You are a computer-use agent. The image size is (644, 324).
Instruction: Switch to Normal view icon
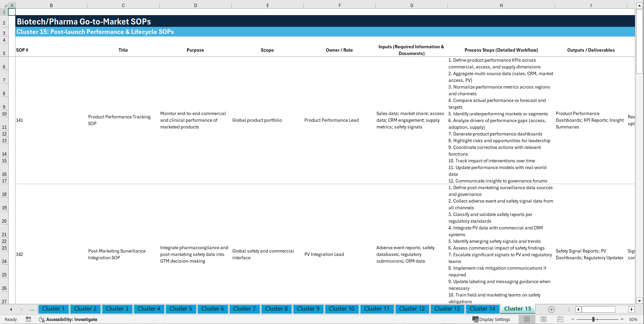pyautogui.click(x=527, y=319)
